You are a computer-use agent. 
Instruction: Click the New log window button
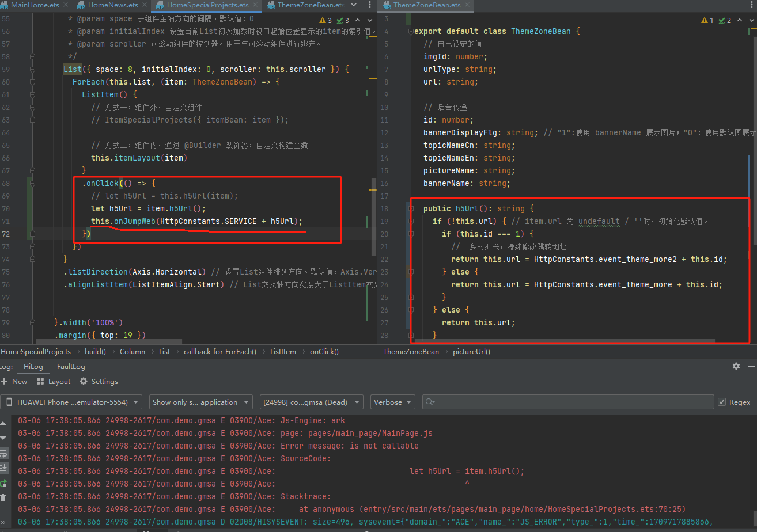point(14,381)
